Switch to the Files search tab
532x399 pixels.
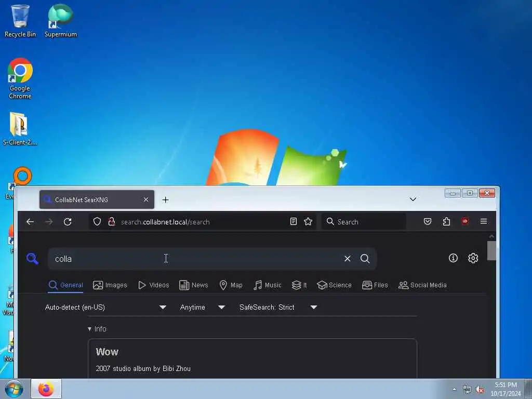click(x=375, y=285)
